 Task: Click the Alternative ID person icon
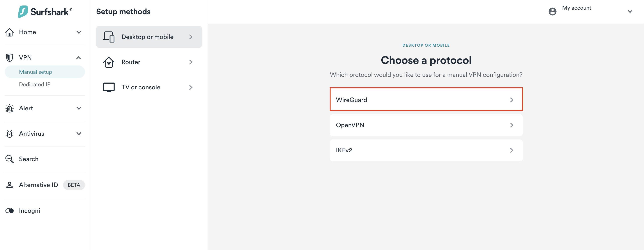click(x=9, y=185)
